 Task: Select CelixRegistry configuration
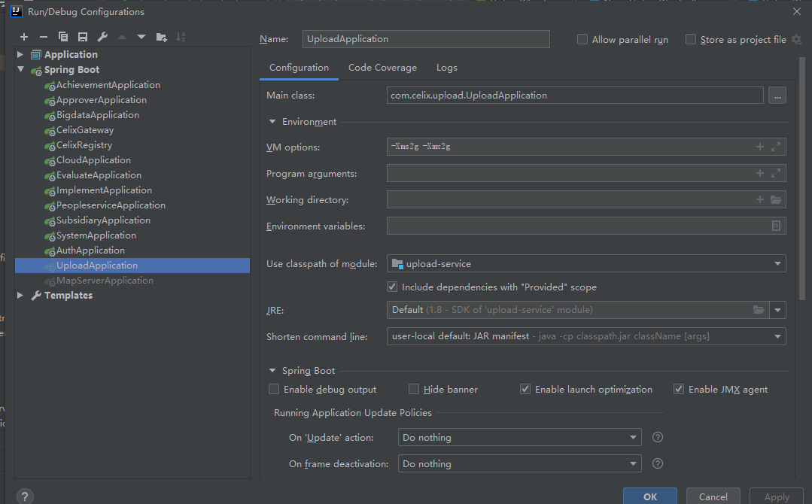coord(84,145)
